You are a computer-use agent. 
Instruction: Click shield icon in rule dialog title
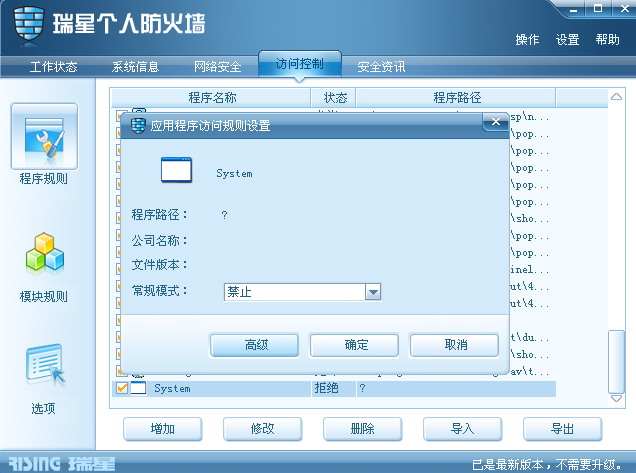pyautogui.click(x=138, y=125)
